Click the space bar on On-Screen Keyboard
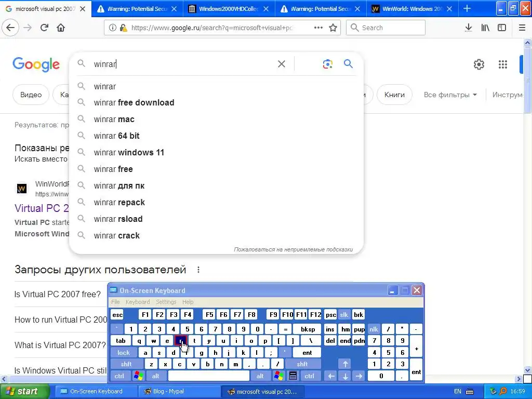This screenshot has height=399, width=532. (209, 376)
